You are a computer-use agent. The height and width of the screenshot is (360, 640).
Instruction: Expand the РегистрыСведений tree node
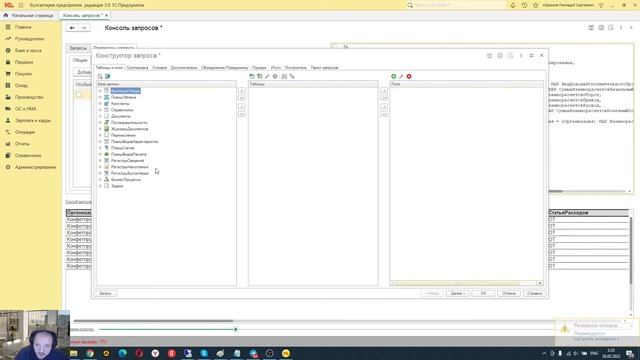point(100,160)
